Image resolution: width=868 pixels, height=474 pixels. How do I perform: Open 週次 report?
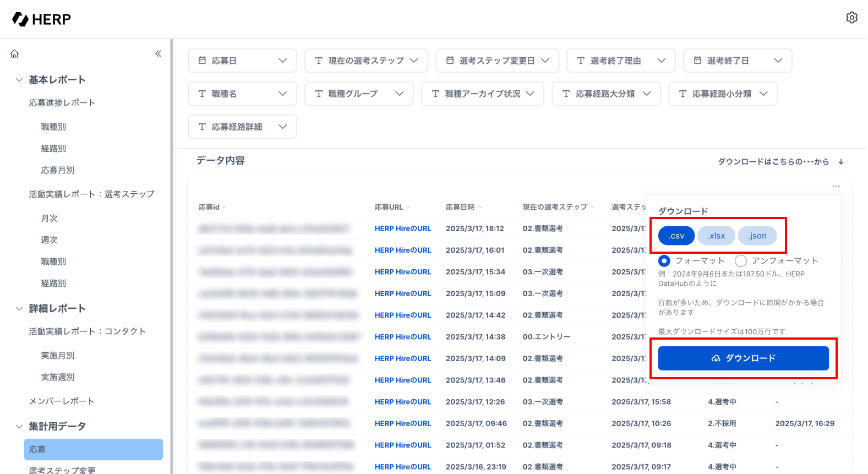tap(50, 240)
